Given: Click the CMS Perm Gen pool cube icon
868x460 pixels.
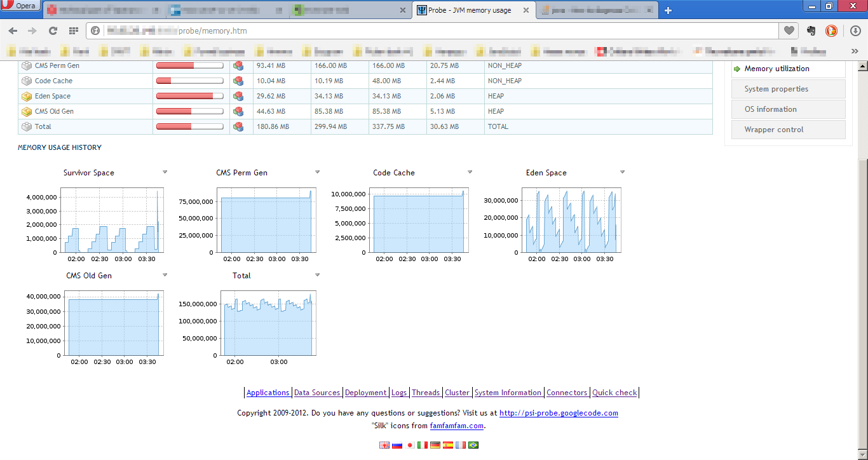Looking at the screenshot, I should pos(27,65).
